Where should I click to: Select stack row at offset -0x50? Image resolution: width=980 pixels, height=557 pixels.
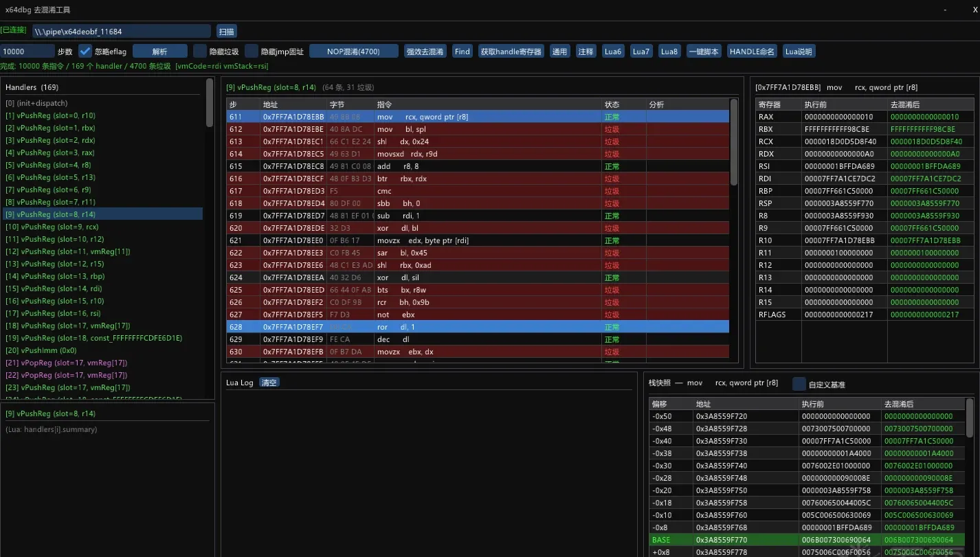click(x=808, y=416)
